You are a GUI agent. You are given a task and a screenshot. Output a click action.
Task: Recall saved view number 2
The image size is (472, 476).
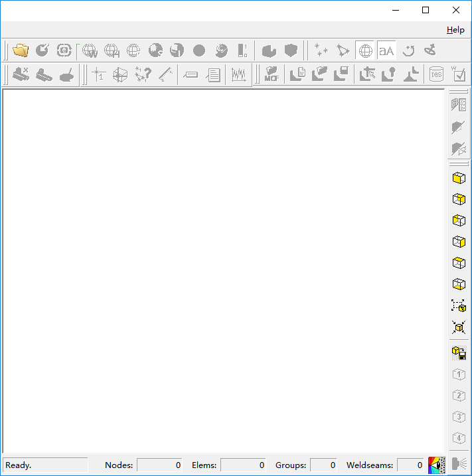click(459, 396)
